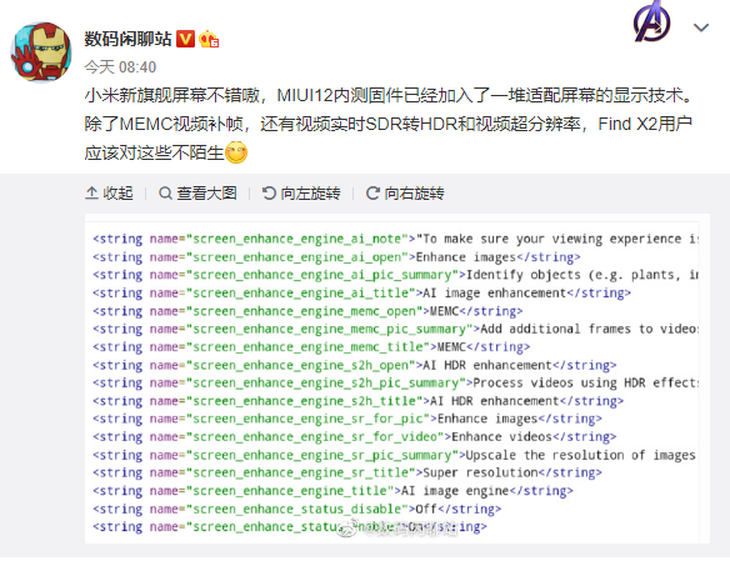The image size is (730, 561).
Task: Click the Avengers logo icon
Action: [x=652, y=21]
